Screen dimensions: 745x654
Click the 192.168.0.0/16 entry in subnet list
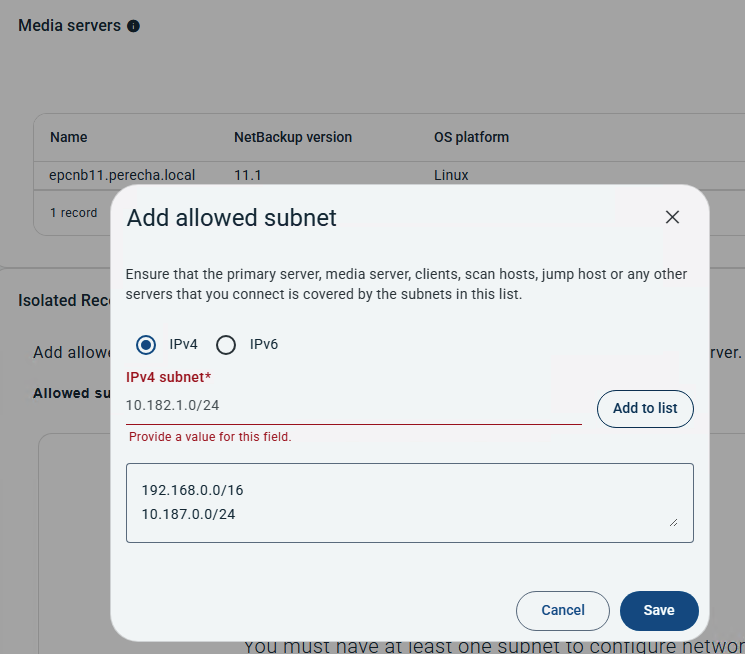(192, 491)
